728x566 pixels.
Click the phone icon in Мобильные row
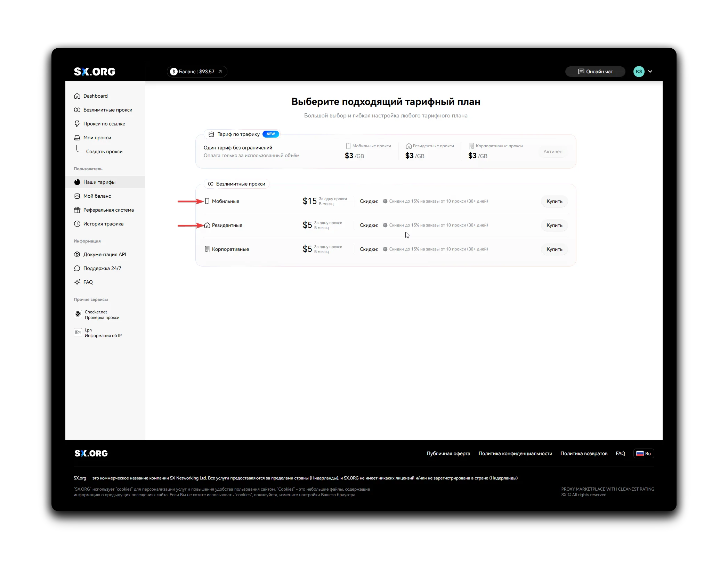207,201
